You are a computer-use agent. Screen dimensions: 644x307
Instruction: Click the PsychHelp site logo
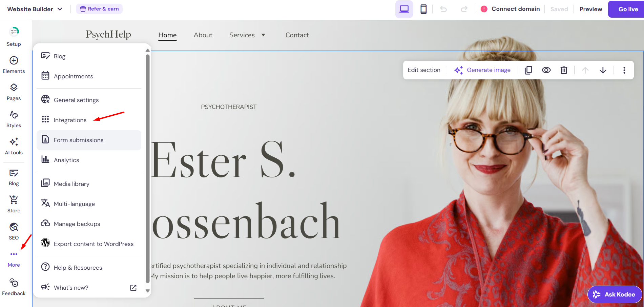pyautogui.click(x=108, y=34)
